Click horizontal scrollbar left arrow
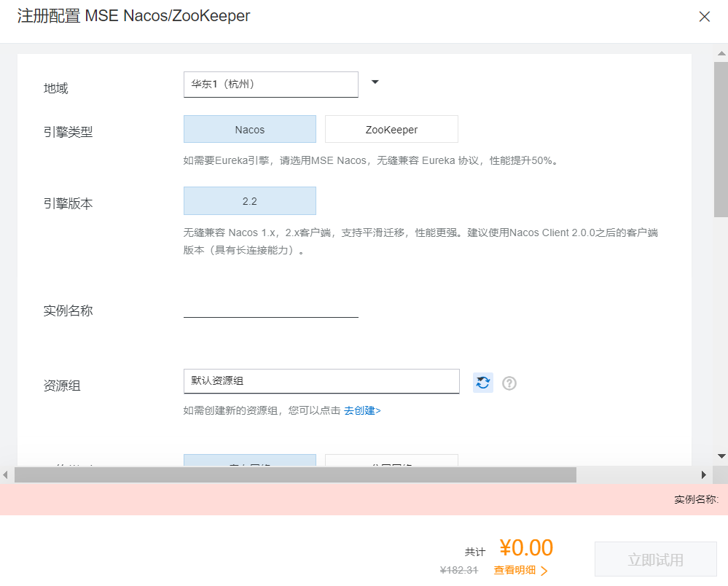728x586 pixels. click(x=5, y=474)
